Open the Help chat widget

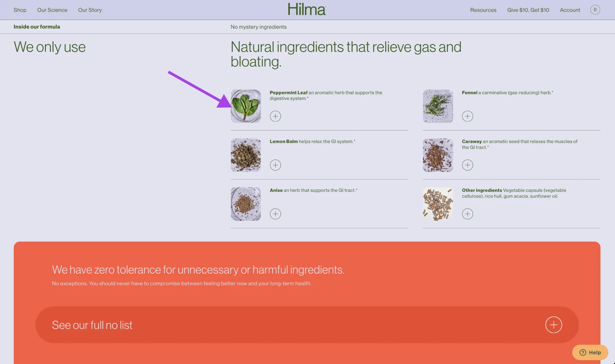(x=590, y=352)
